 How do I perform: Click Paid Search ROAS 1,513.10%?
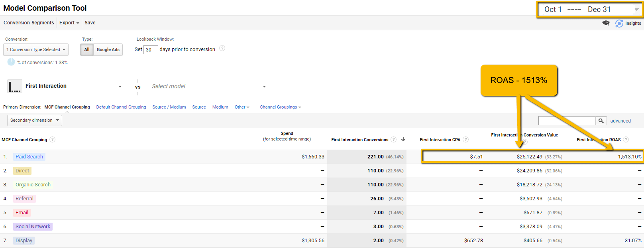tap(630, 157)
